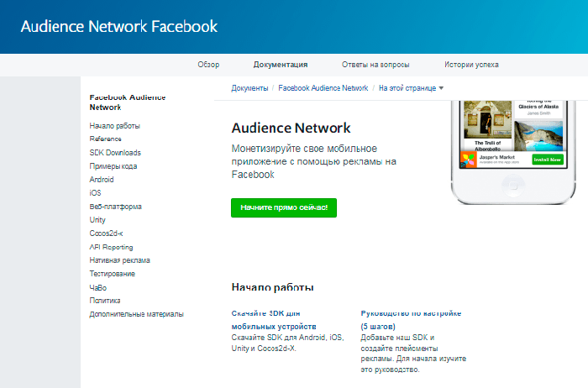
Task: Click the Монетизируйте свое мобильное приложение description
Action: pyautogui.click(x=314, y=161)
